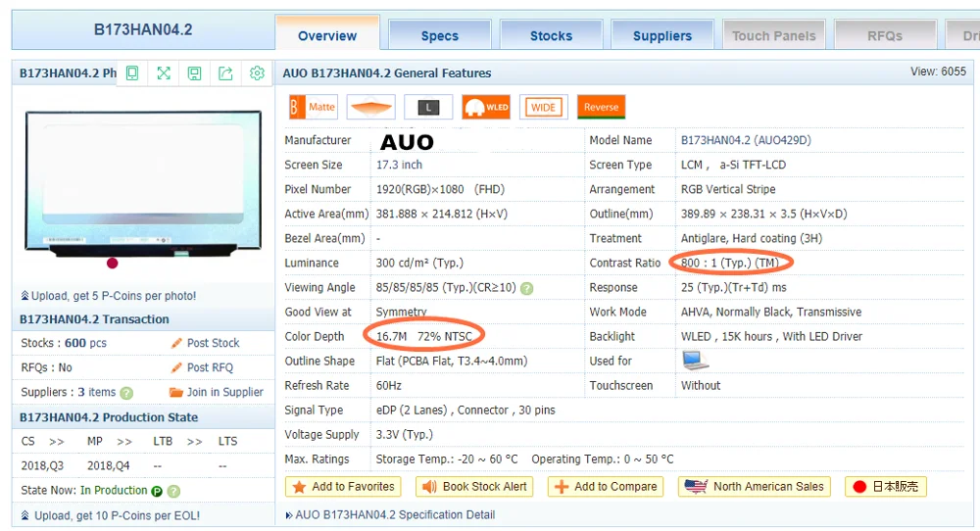The width and height of the screenshot is (980, 531).
Task: Click the orange flat panel shape icon
Action: point(370,107)
